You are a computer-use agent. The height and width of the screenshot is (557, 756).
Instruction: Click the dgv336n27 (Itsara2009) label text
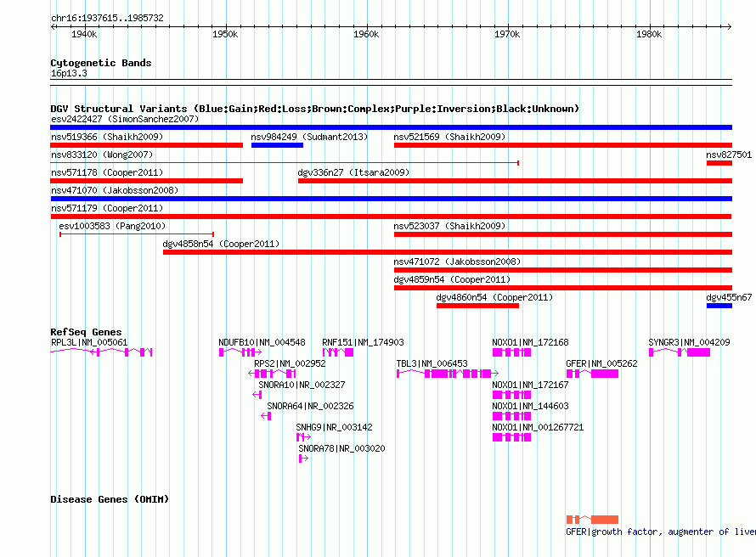pos(353,172)
